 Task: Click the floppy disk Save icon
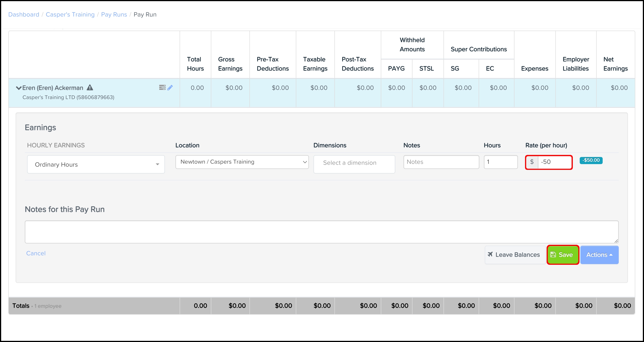pyautogui.click(x=553, y=255)
